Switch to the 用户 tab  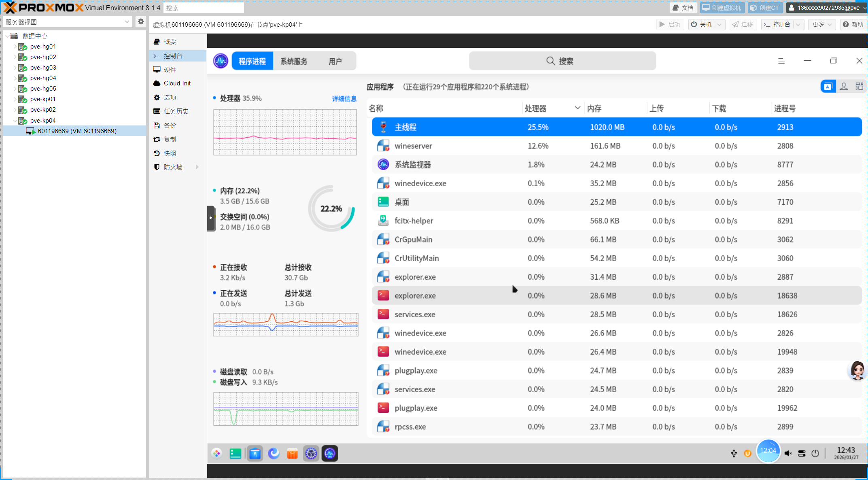click(x=335, y=61)
